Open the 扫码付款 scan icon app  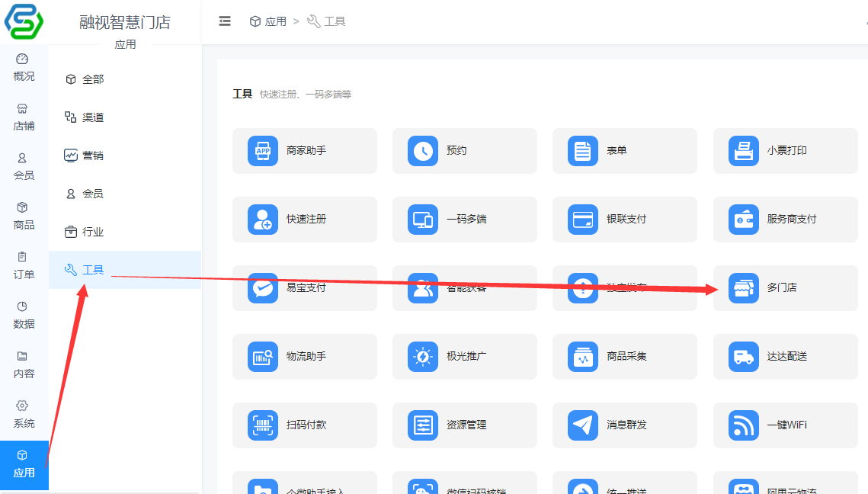[x=305, y=425]
